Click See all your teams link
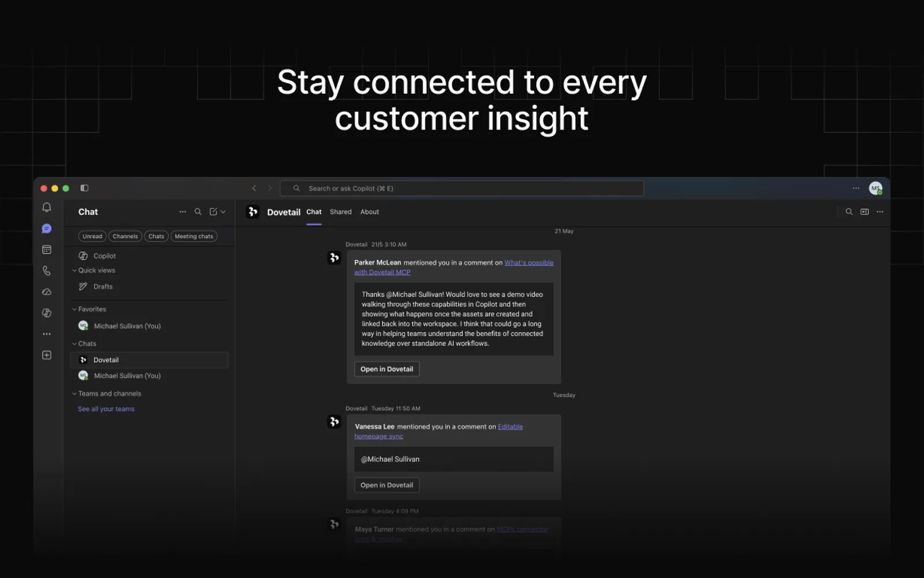 [x=106, y=409]
